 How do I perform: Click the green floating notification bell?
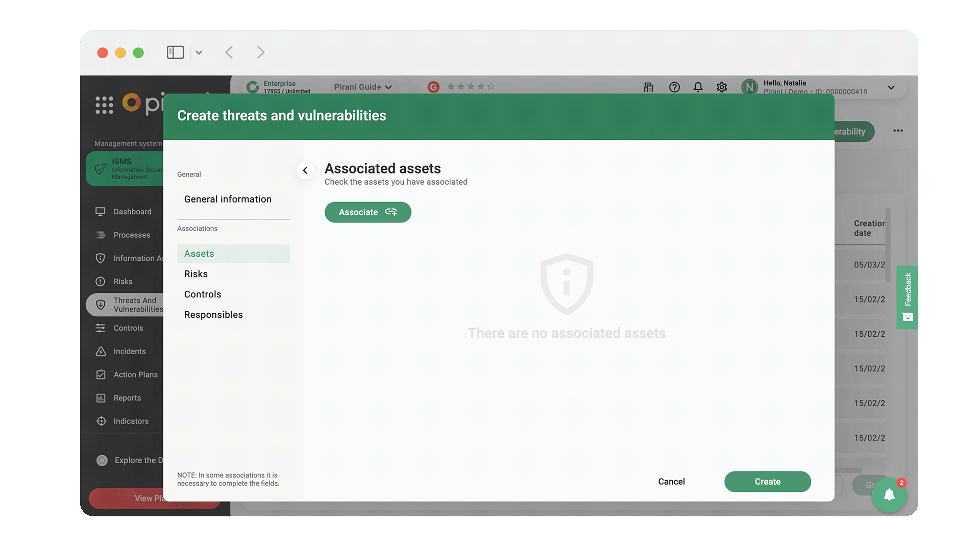pos(889,494)
